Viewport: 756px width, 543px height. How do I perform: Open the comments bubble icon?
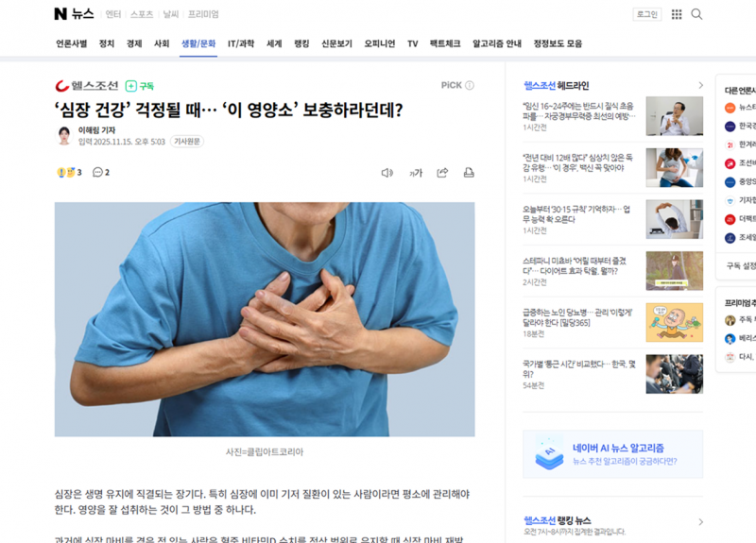(101, 172)
